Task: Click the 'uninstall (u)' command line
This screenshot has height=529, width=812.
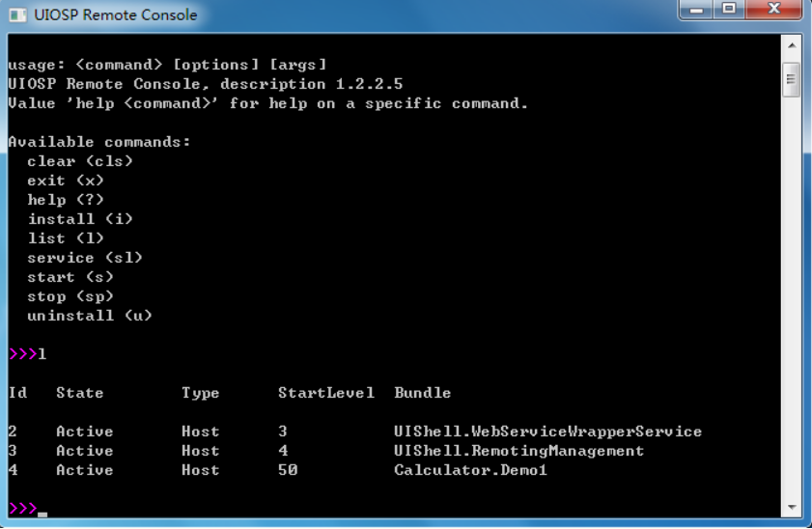Action: click(x=90, y=316)
